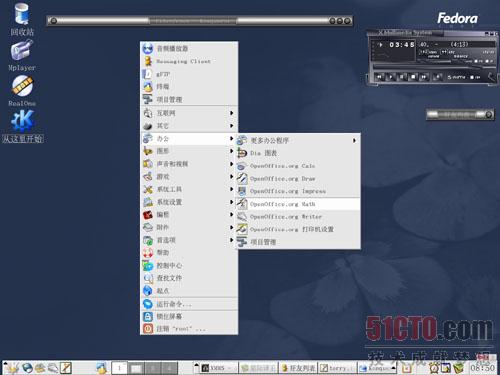Launch OpenOffice.org Calc from the submenu
The image size is (500, 375).
pos(298,166)
